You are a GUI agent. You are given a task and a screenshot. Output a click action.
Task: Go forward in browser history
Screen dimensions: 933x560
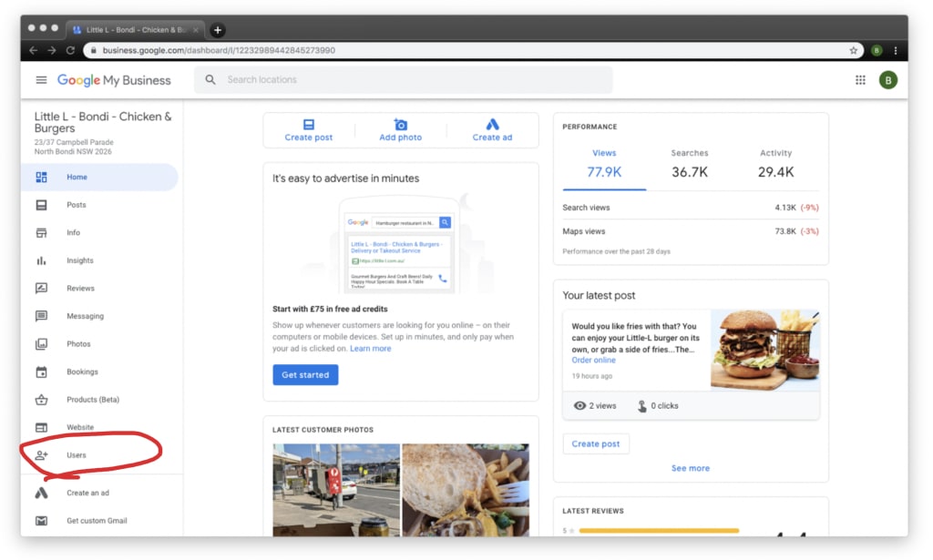[x=52, y=50]
